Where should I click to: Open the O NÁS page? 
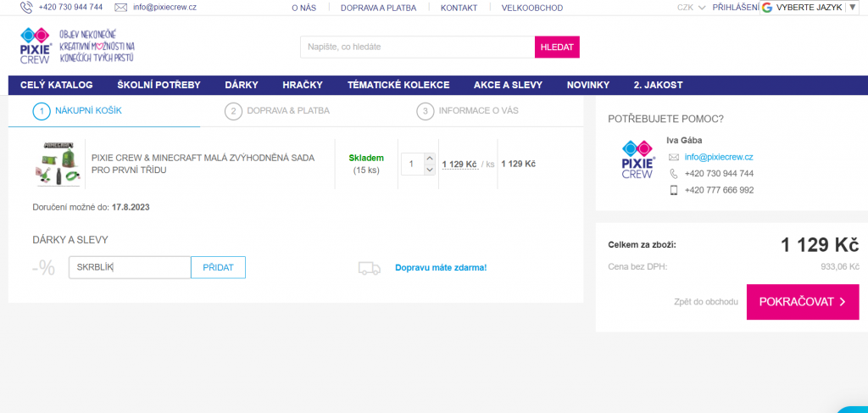[304, 8]
